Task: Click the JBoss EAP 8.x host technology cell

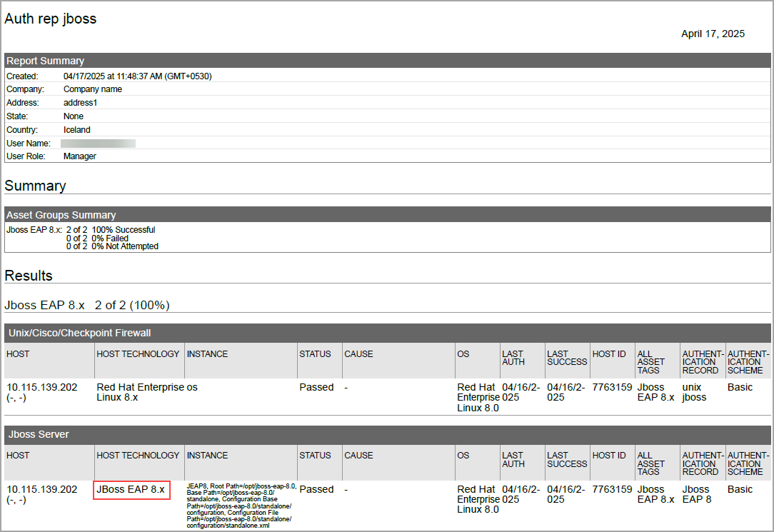Action: [131, 490]
